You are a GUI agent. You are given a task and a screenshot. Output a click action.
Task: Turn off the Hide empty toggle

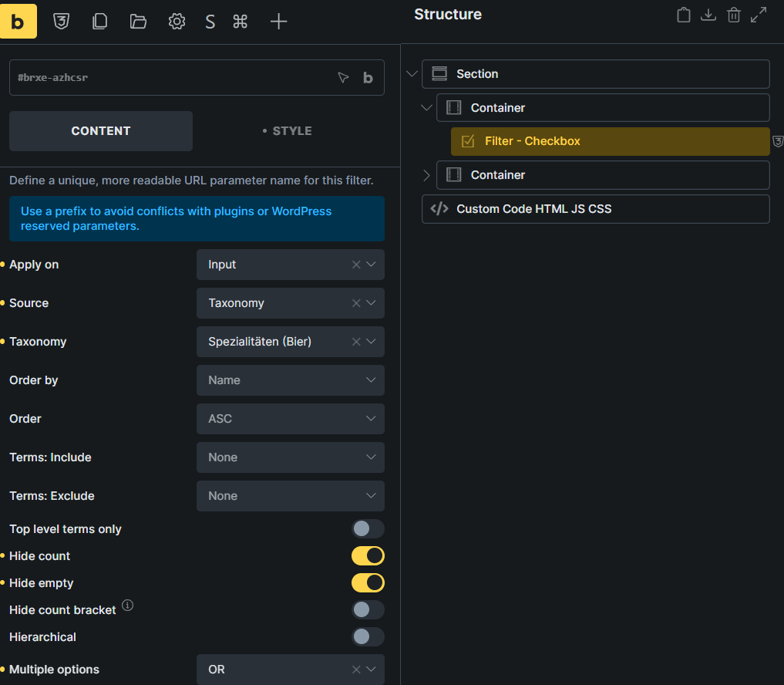pos(368,582)
